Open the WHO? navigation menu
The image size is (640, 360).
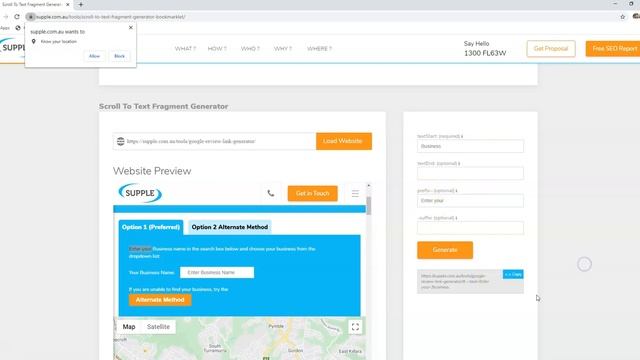[x=250, y=49]
